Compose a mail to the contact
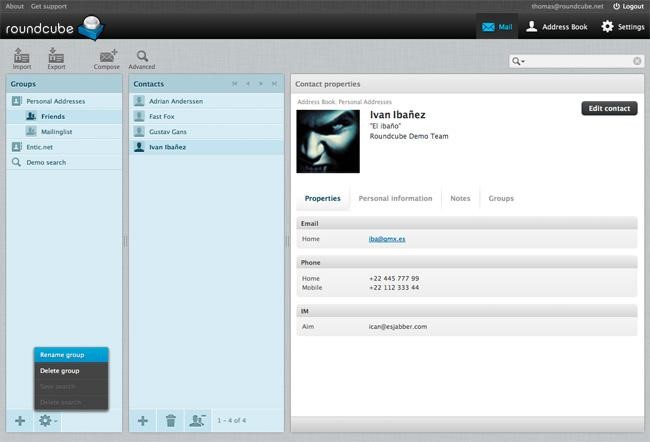Viewport: 650px width, 442px height. pyautogui.click(x=107, y=58)
